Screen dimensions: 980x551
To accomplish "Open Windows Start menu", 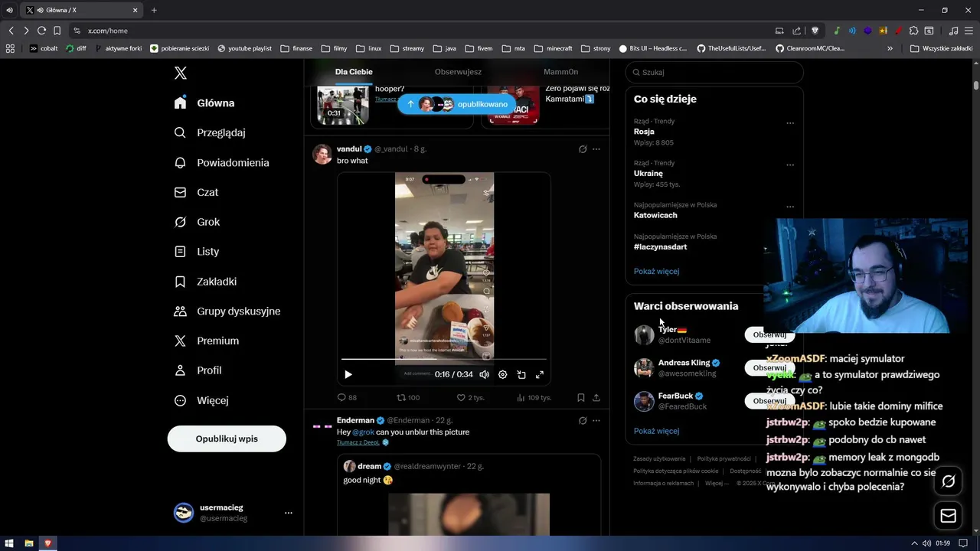I will coord(9,543).
